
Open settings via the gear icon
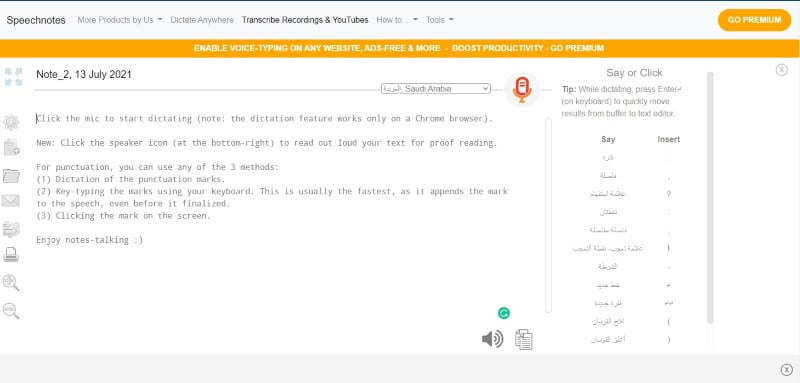coord(11,122)
